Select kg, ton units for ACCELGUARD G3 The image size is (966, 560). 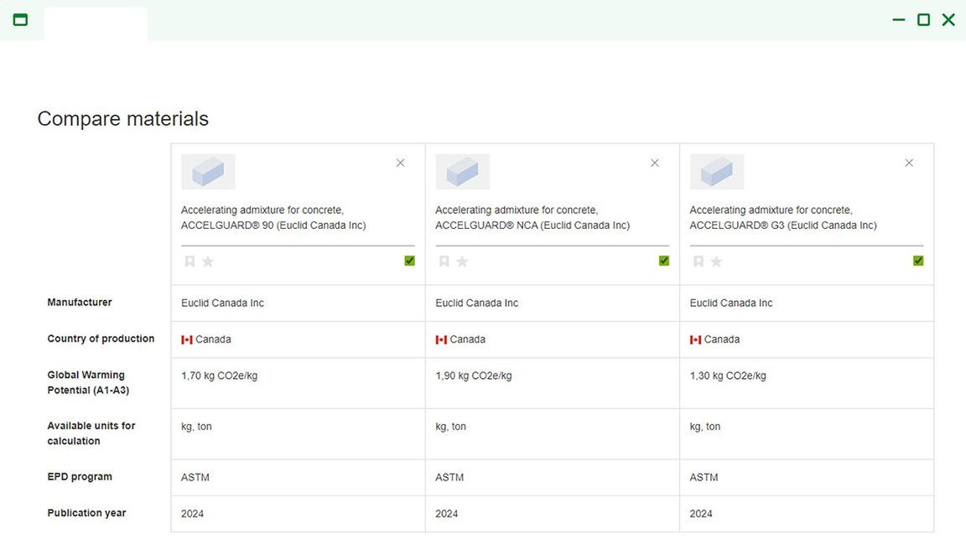(705, 427)
